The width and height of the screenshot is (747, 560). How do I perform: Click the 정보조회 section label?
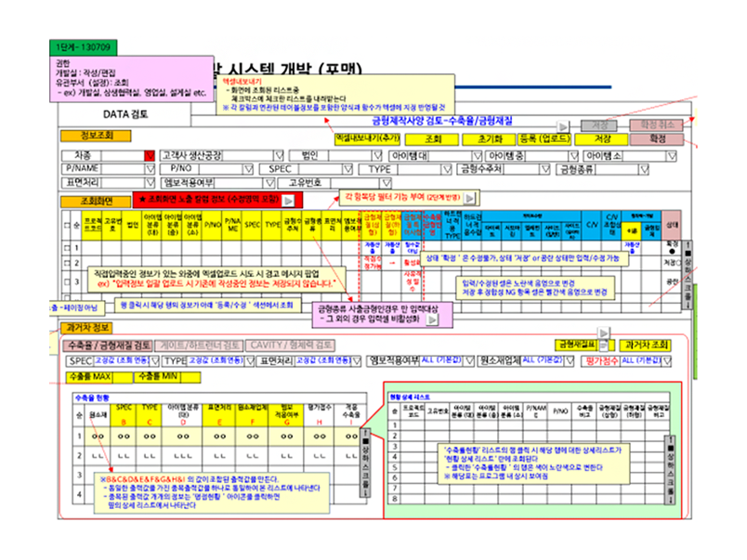96,136
